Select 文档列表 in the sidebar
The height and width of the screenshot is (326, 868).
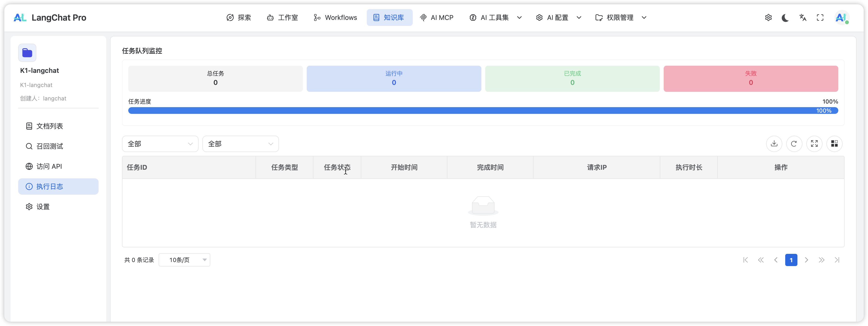[x=50, y=126]
